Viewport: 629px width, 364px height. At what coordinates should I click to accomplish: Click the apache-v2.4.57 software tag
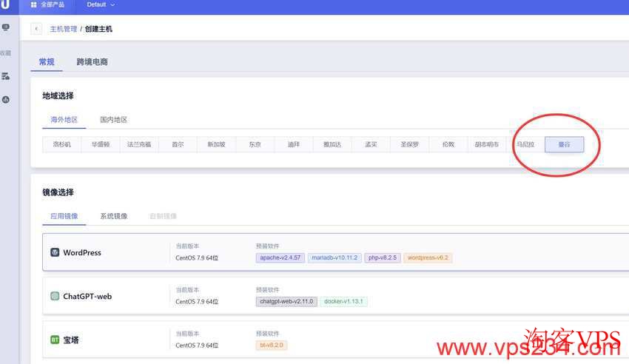280,257
